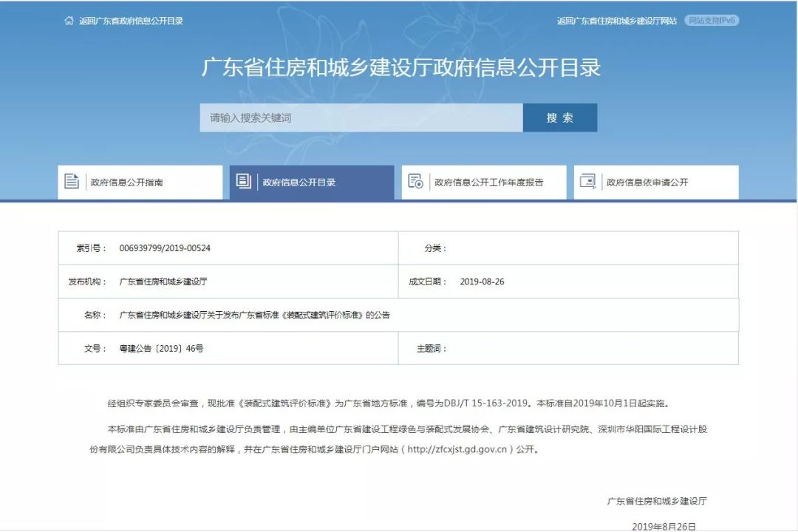Click the page title 广东省住房和城乡建设厅政府信息公开目录

401,68
